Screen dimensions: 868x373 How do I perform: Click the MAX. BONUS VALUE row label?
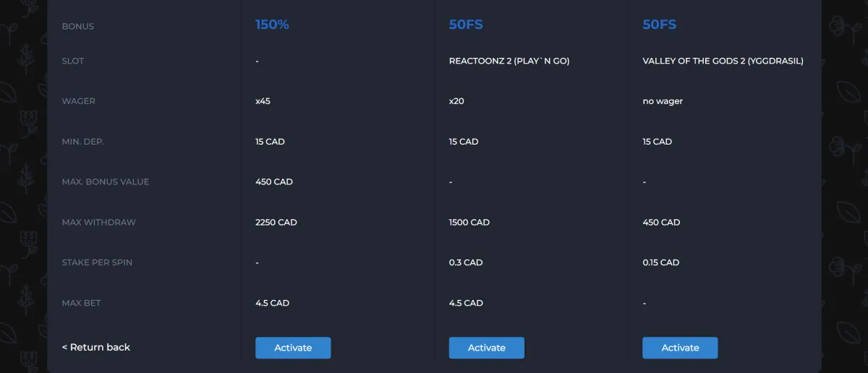pyautogui.click(x=106, y=182)
